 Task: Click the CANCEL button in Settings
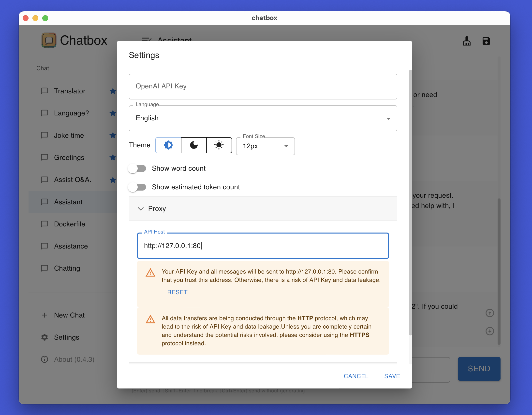(356, 376)
